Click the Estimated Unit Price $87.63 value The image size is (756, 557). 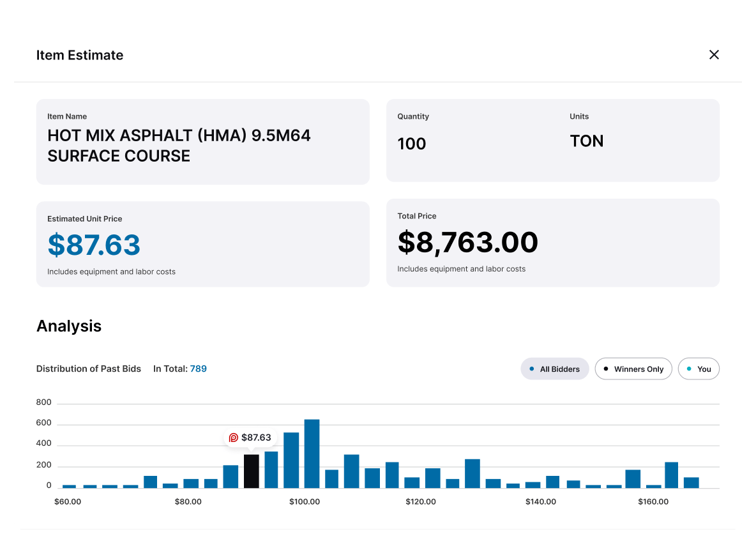(x=94, y=245)
